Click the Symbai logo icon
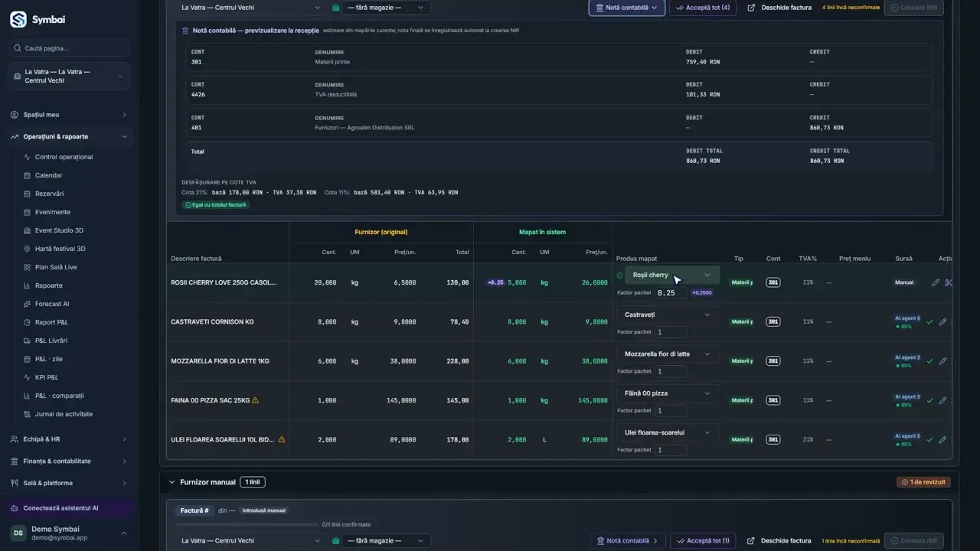This screenshot has width=980, height=551. tap(18, 19)
